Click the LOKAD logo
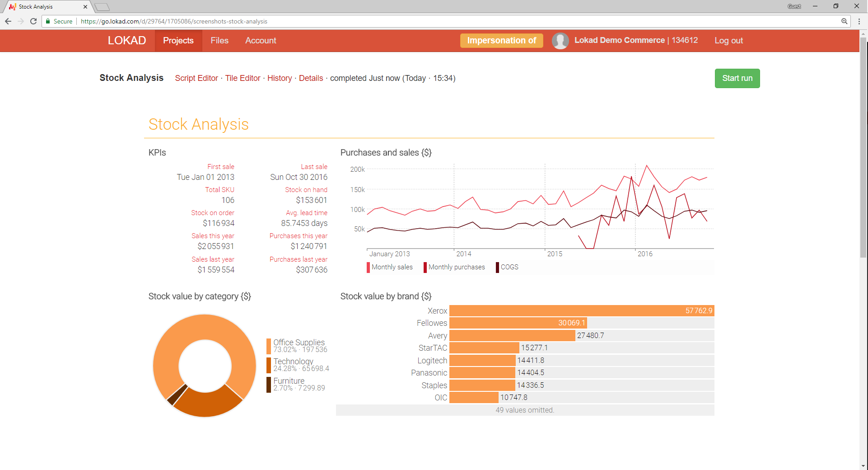This screenshot has width=868, height=470. click(x=127, y=41)
